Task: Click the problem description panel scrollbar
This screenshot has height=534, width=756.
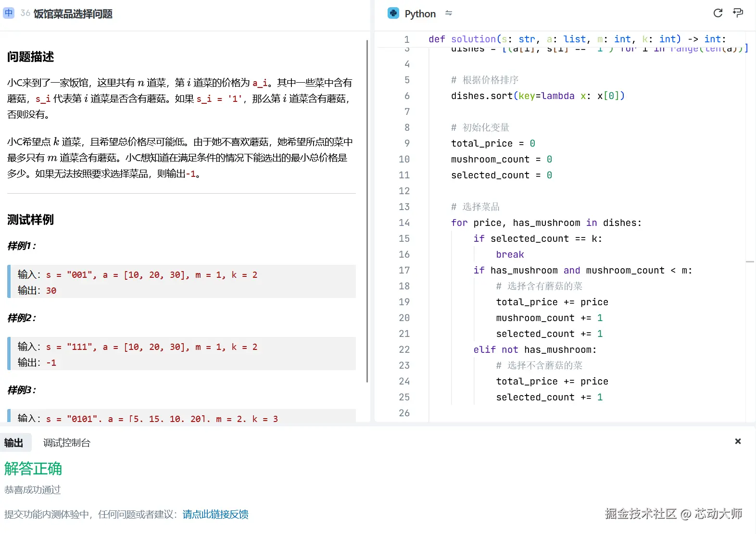Action: click(367, 211)
